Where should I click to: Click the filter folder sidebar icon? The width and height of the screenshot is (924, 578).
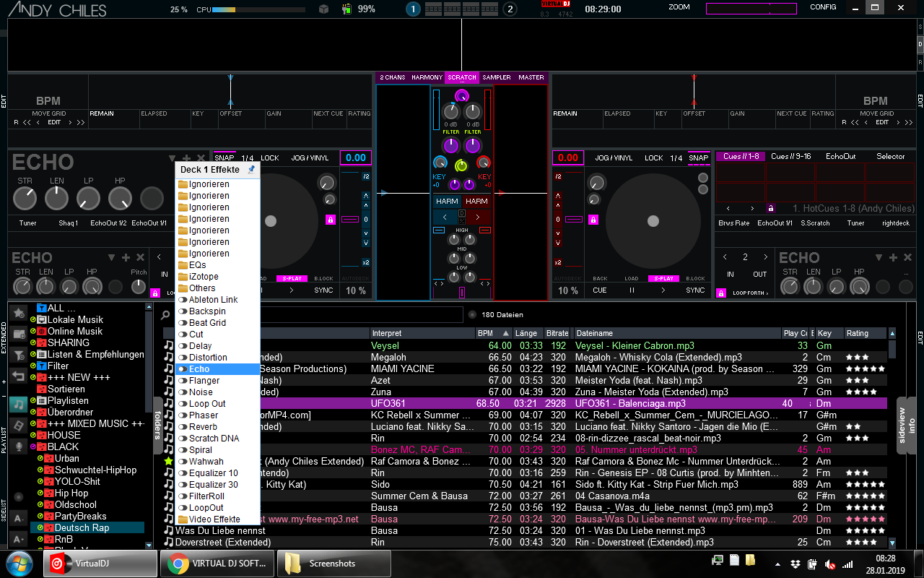tap(19, 355)
